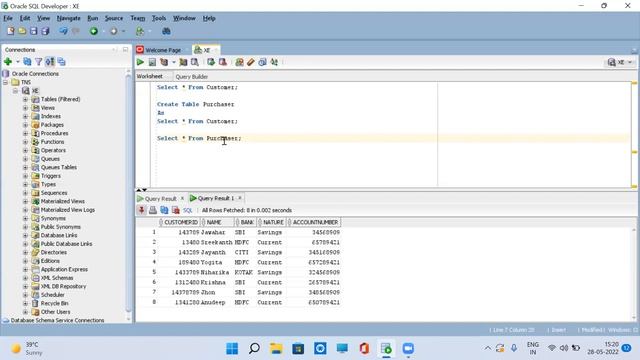The width and height of the screenshot is (640, 360).
Task: Select the Triggers tree item
Action: [x=51, y=176]
